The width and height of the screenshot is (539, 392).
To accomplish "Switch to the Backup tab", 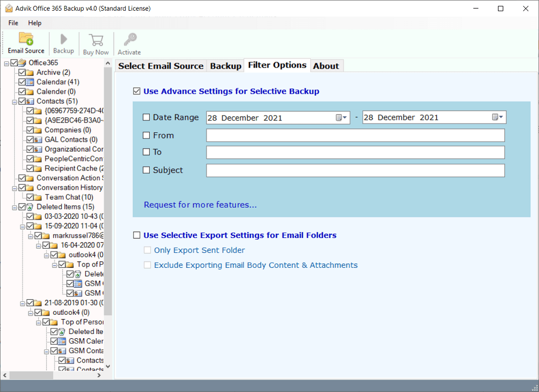I will click(x=226, y=66).
